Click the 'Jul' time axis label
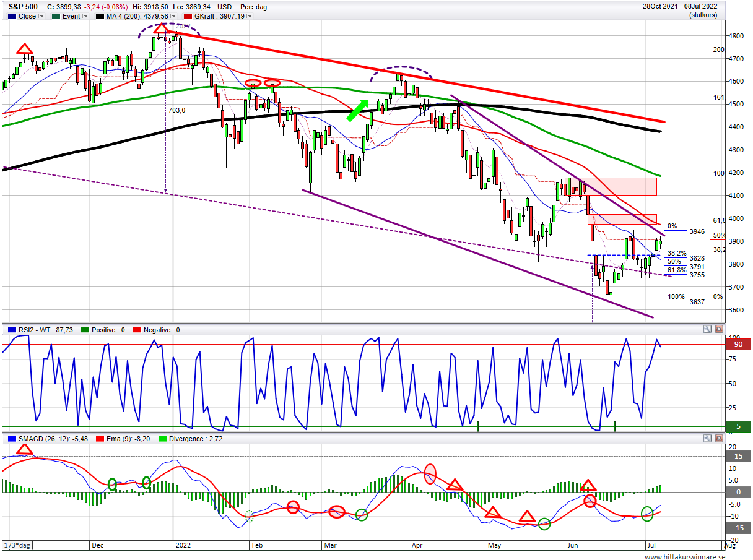Screen dimensions: 753x560 [651, 545]
